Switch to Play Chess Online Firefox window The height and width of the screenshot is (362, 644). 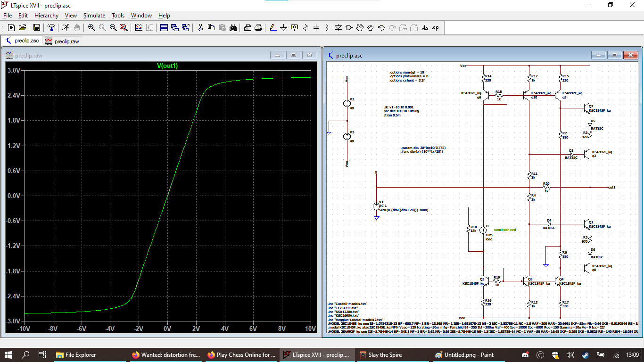(x=240, y=355)
